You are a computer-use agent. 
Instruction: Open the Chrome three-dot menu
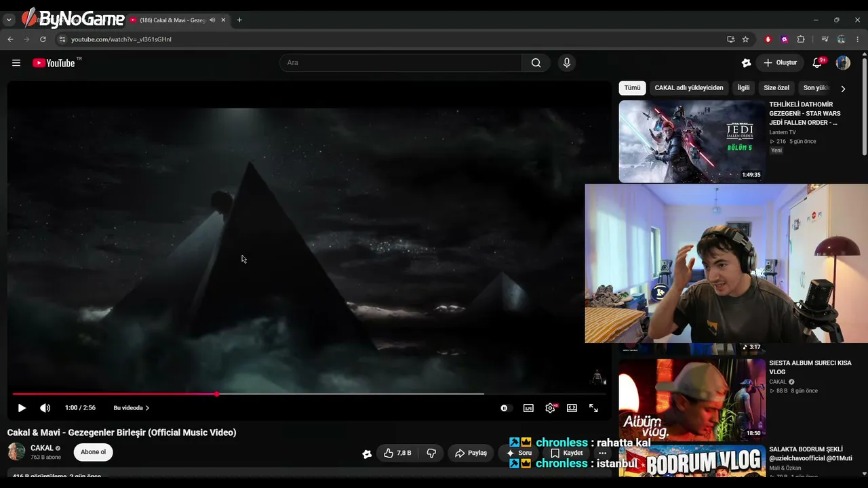pos(858,39)
